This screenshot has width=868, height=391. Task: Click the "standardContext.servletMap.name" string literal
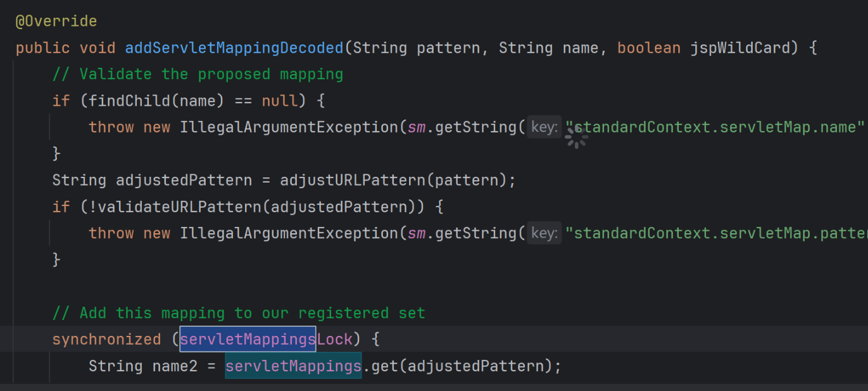(715, 127)
